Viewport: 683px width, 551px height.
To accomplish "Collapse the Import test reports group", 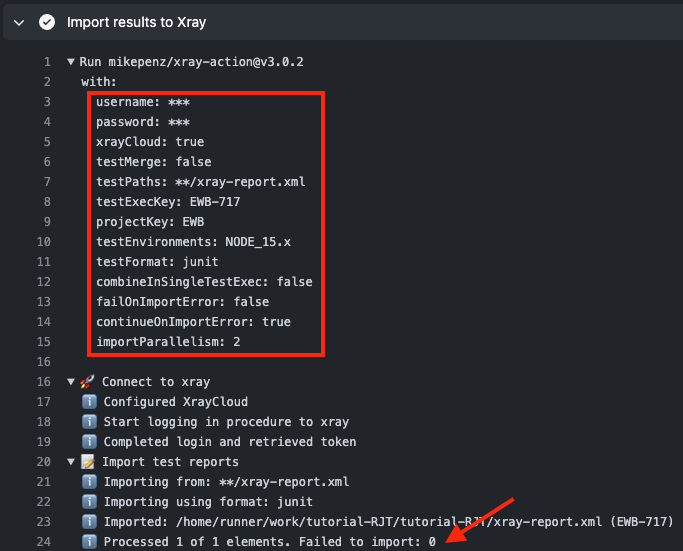I will point(71,462).
